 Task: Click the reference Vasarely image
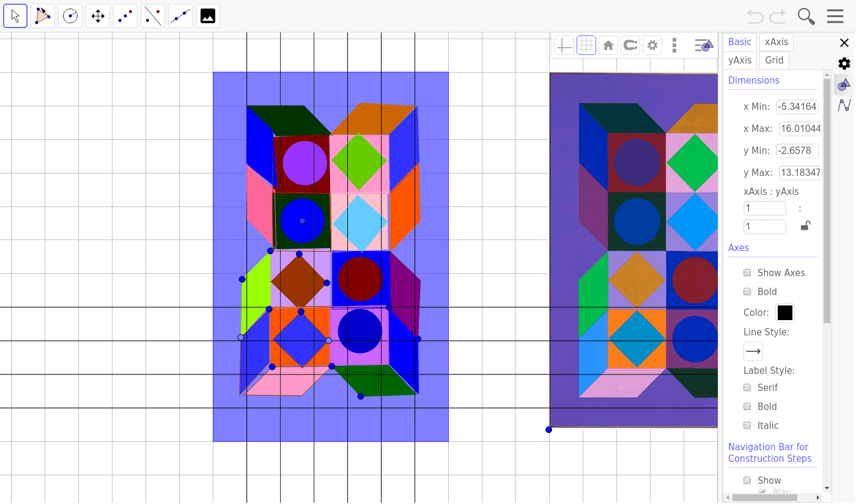click(x=633, y=250)
